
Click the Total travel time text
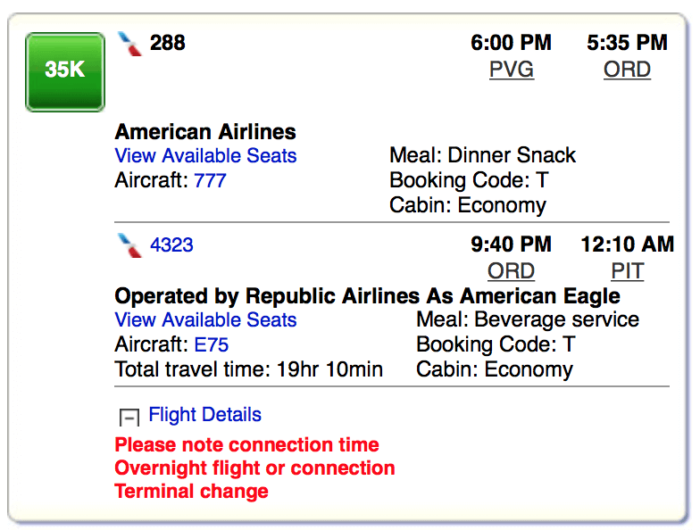pyautogui.click(x=249, y=370)
